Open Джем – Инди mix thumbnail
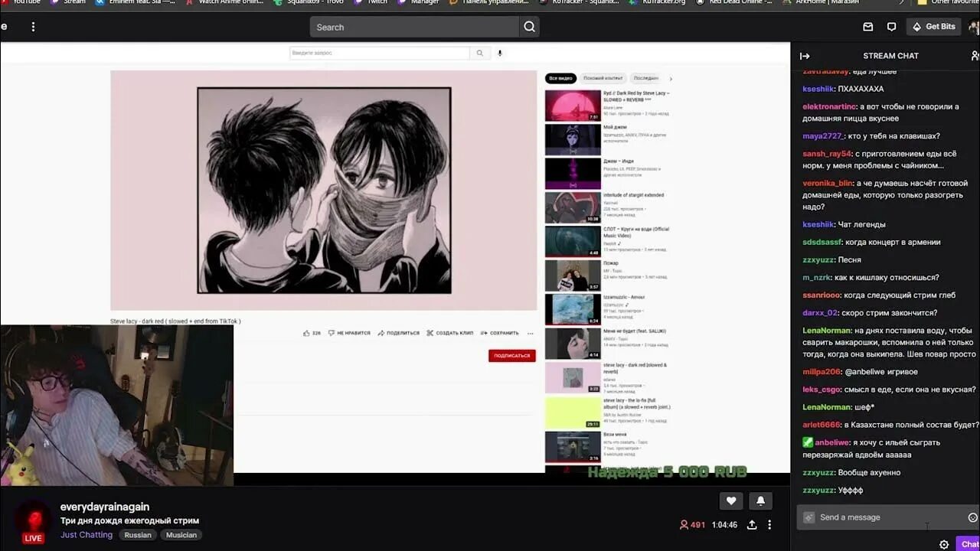The height and width of the screenshot is (551, 980). point(573,174)
